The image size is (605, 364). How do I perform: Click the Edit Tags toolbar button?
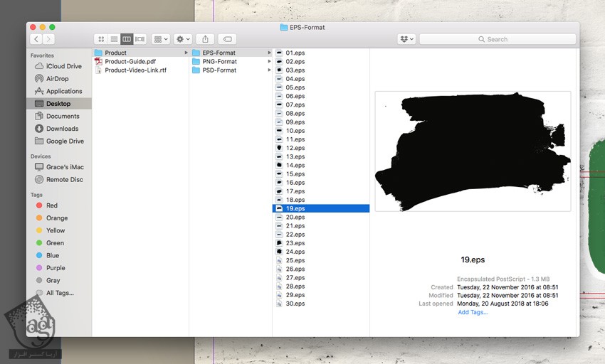pyautogui.click(x=226, y=39)
